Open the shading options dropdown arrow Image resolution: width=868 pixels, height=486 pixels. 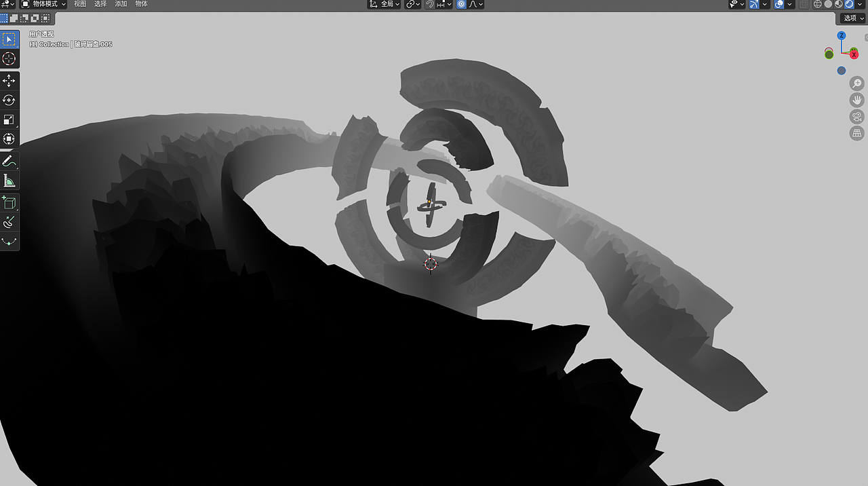coord(860,4)
